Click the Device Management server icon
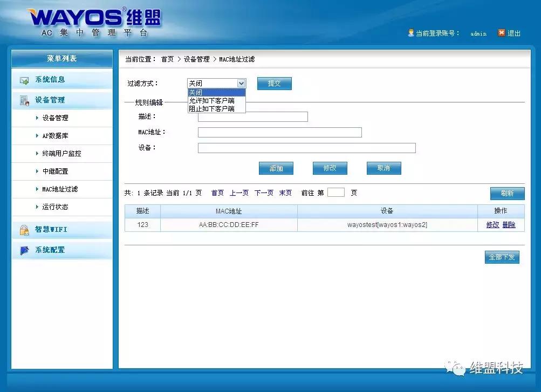Screen dimensions: 541x392 [x=24, y=100]
